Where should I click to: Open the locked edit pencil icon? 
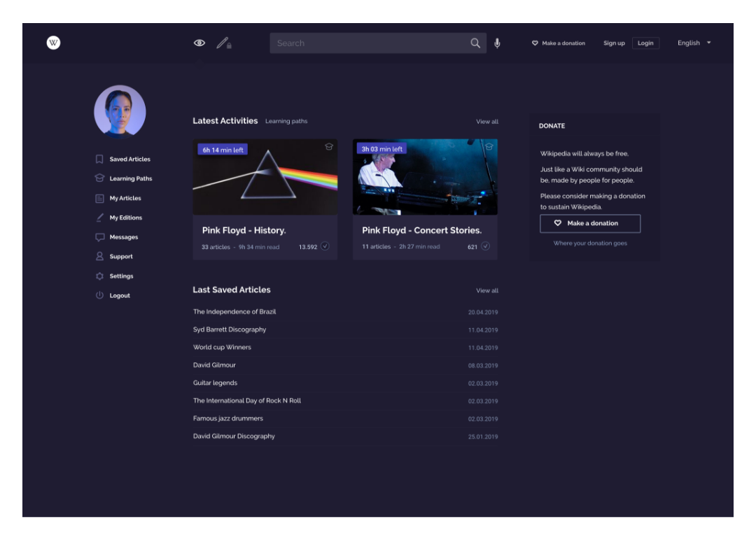tap(224, 43)
